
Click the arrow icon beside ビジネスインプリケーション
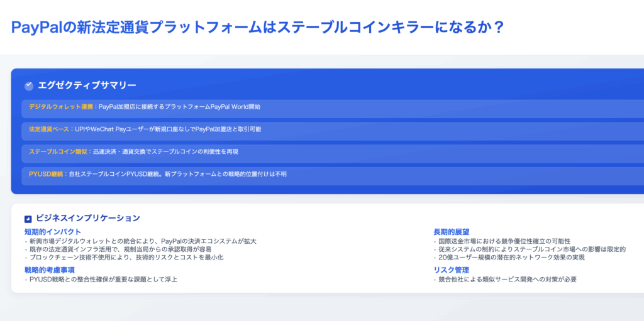(x=28, y=219)
